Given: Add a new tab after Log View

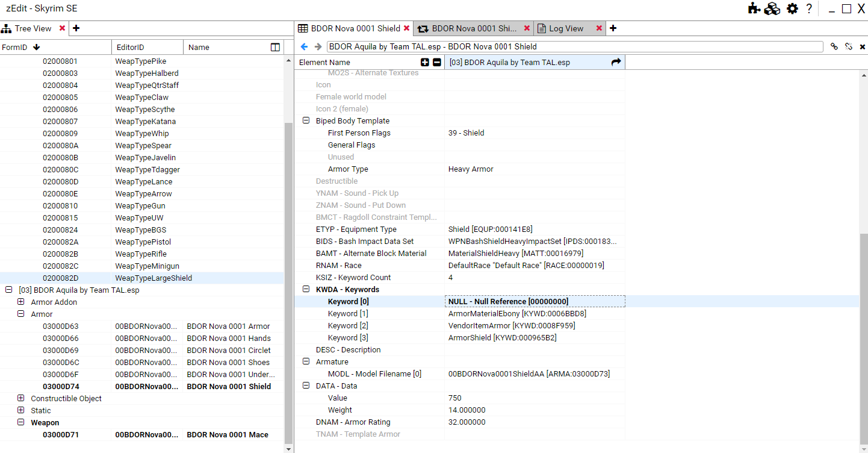Looking at the screenshot, I should click(613, 28).
